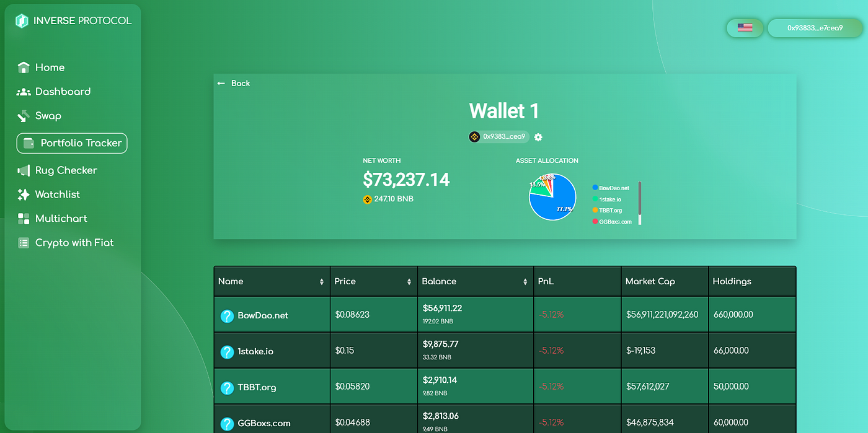Click the Wallet 1 title
Image resolution: width=868 pixels, height=433 pixels.
coord(504,111)
